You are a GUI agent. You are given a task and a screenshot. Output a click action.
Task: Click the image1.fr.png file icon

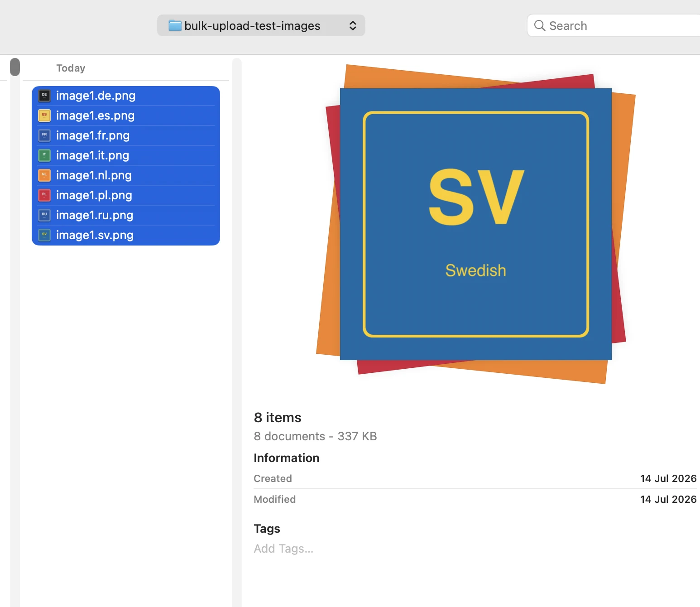44,135
